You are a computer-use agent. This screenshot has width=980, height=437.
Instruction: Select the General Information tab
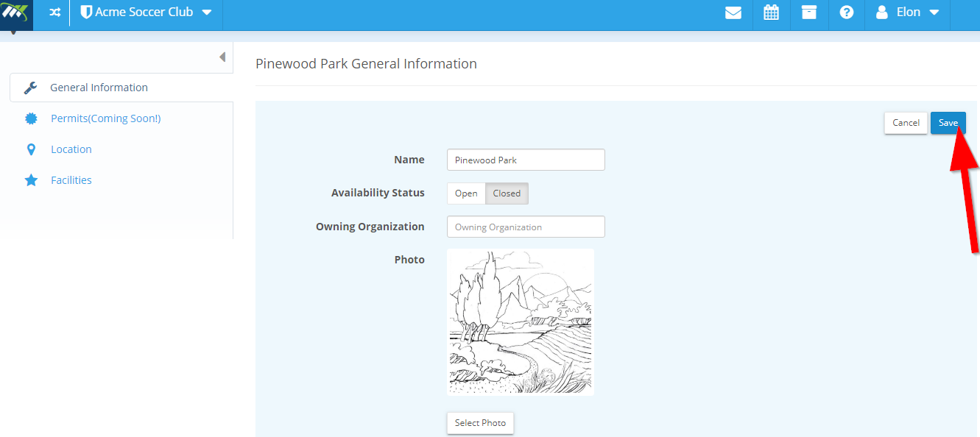tap(121, 88)
